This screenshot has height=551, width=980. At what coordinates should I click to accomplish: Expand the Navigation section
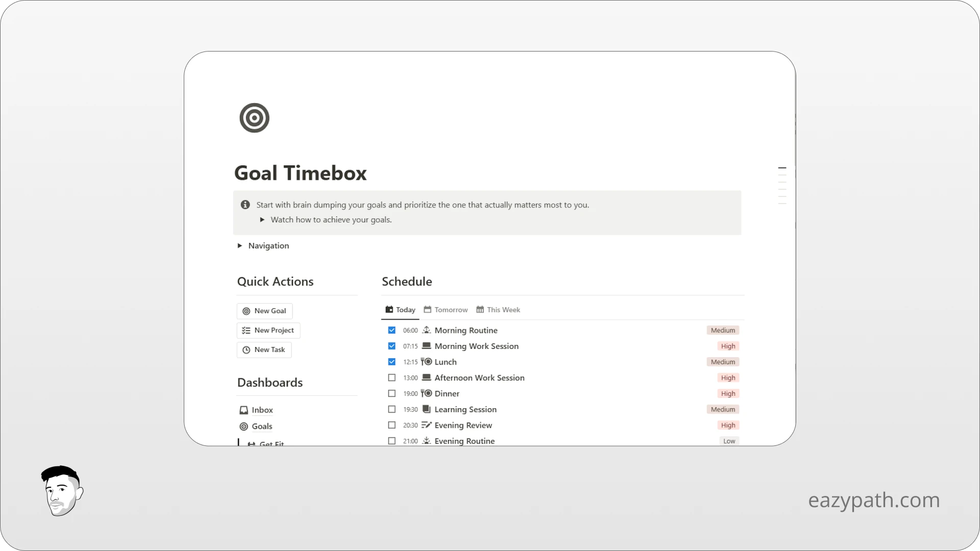tap(240, 245)
